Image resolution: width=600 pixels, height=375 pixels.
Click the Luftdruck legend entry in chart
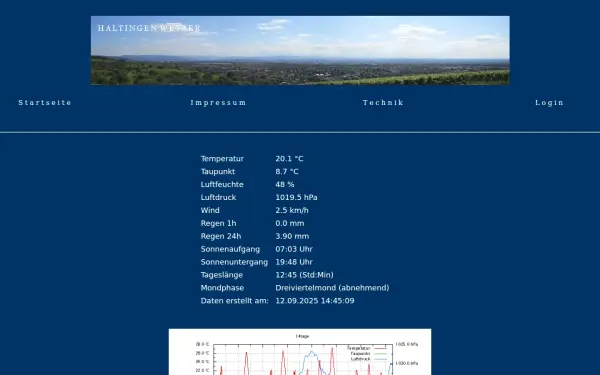coord(369,359)
